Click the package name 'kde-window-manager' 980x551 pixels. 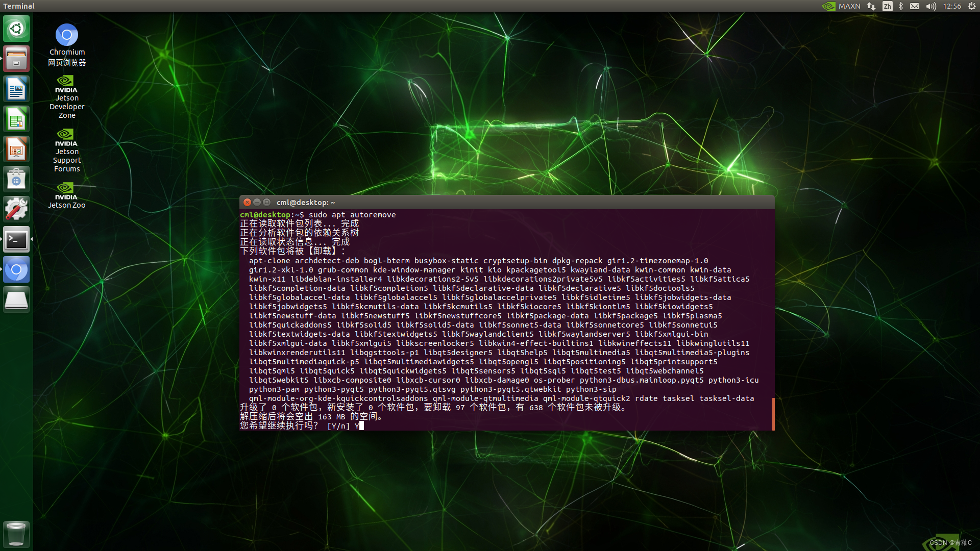point(414,270)
